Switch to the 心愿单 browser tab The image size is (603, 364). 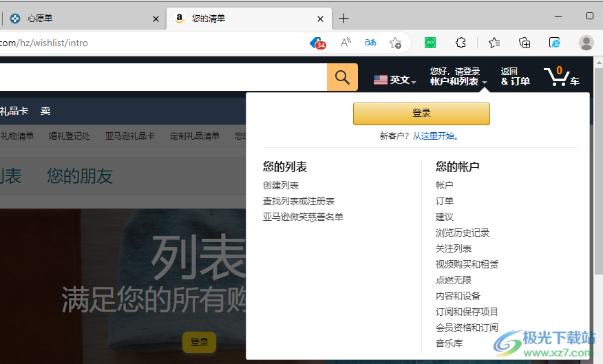pos(84,18)
